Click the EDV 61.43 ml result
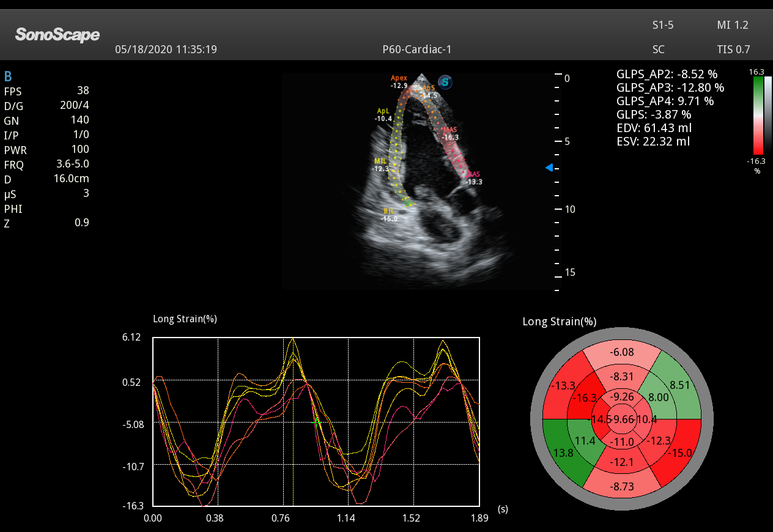 [654, 128]
